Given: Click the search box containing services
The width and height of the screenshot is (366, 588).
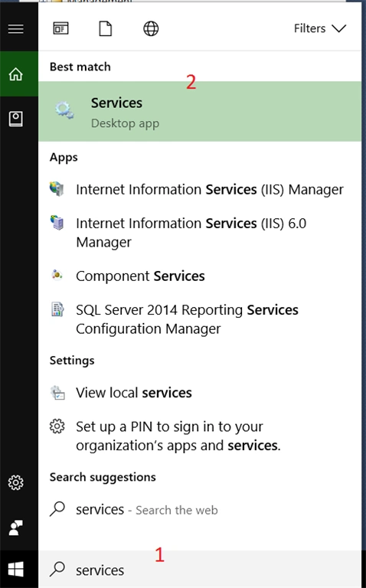Looking at the screenshot, I should (x=200, y=570).
